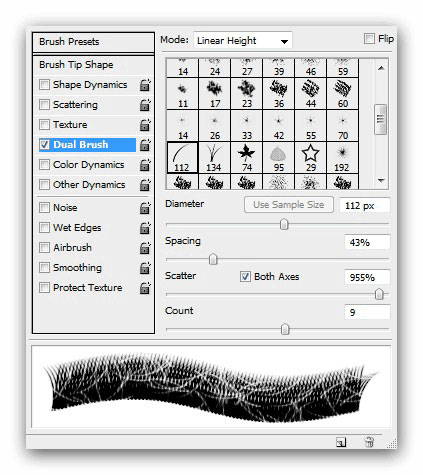The width and height of the screenshot is (423, 475).
Task: Click the lock icon beside Airbrush
Action: 145,248
